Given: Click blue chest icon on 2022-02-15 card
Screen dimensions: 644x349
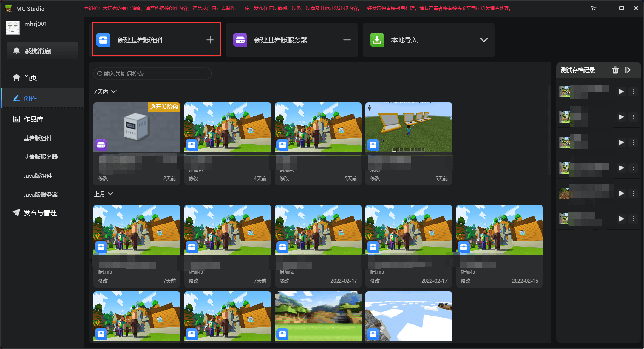Looking at the screenshot, I should pyautogui.click(x=464, y=247).
